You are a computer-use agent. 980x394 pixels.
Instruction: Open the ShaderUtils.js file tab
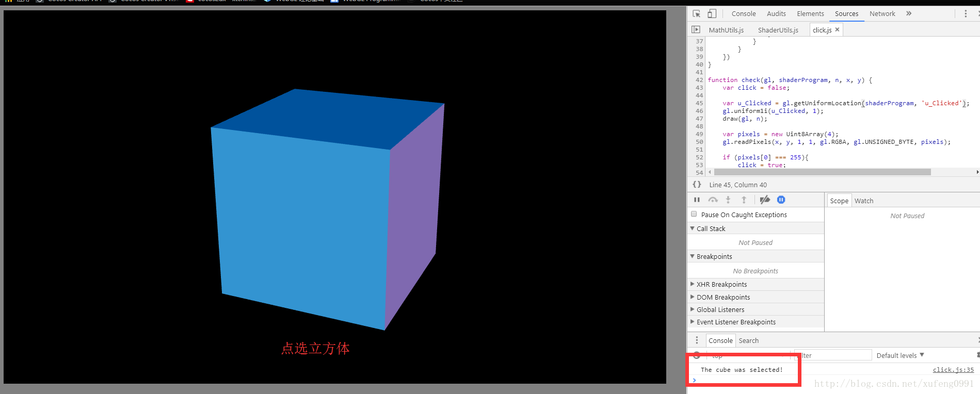point(778,30)
